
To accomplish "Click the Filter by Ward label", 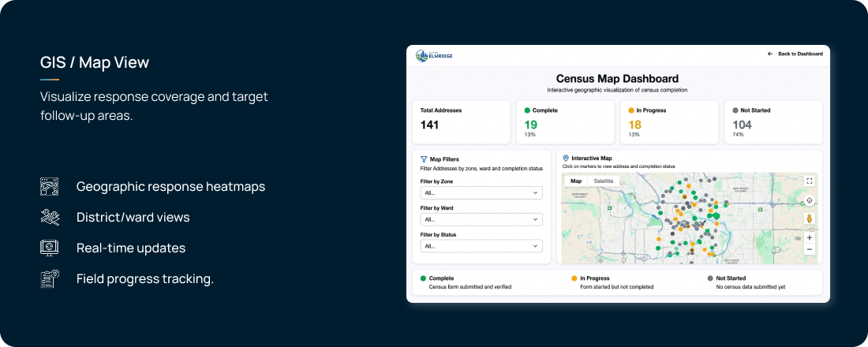I will [x=437, y=208].
